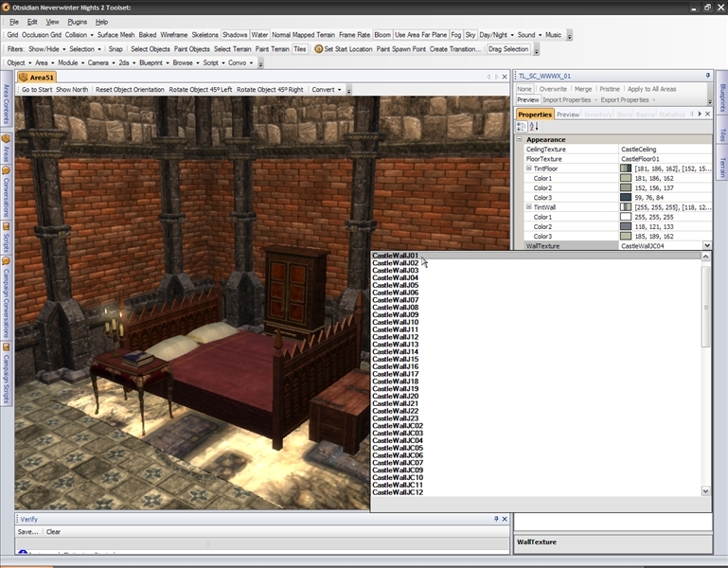The height and width of the screenshot is (568, 728).
Task: Open the Areas sidebar panel icon
Action: click(6, 138)
